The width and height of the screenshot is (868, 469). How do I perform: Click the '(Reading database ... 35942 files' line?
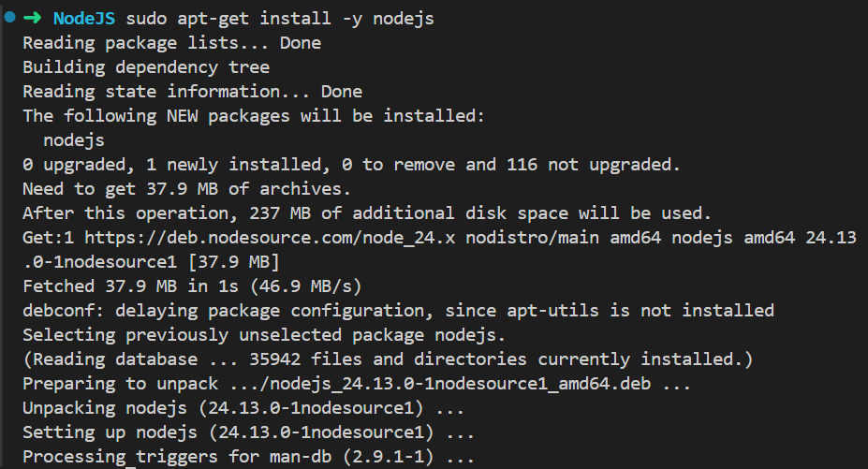[x=388, y=359]
